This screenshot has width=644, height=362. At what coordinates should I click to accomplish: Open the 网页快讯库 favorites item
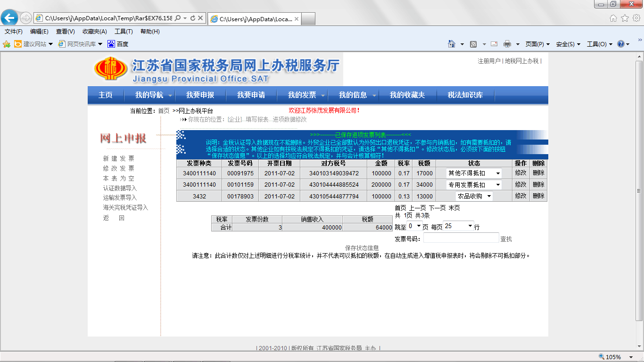pos(80,44)
